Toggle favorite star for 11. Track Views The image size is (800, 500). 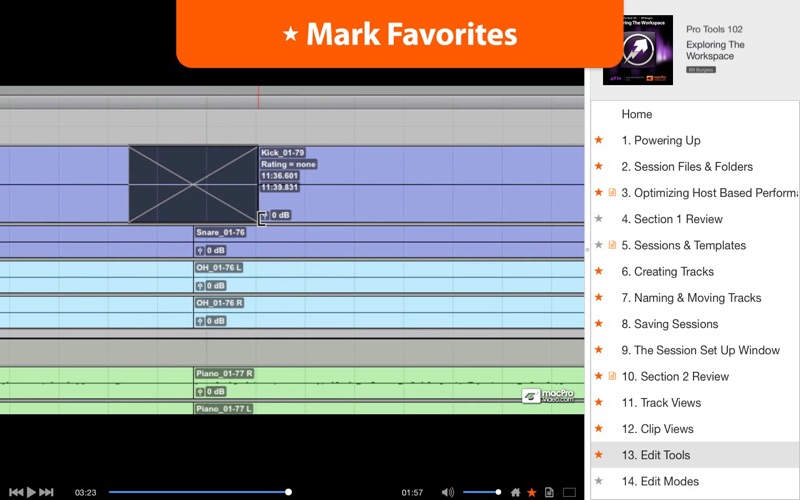coord(599,402)
